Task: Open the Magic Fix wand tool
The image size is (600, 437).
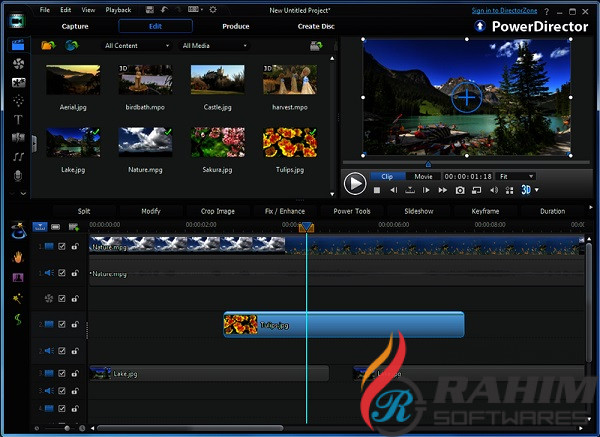Action: 18,298
